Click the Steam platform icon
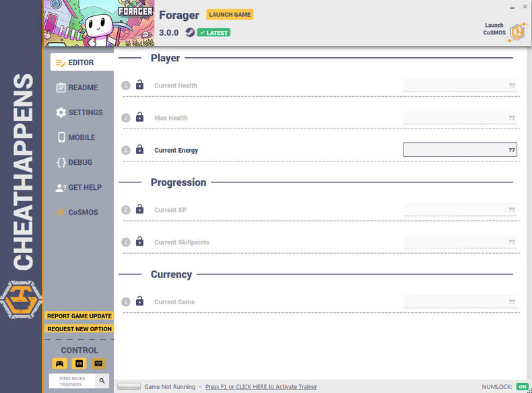Screen dimensions: 532x393 click(x=190, y=32)
